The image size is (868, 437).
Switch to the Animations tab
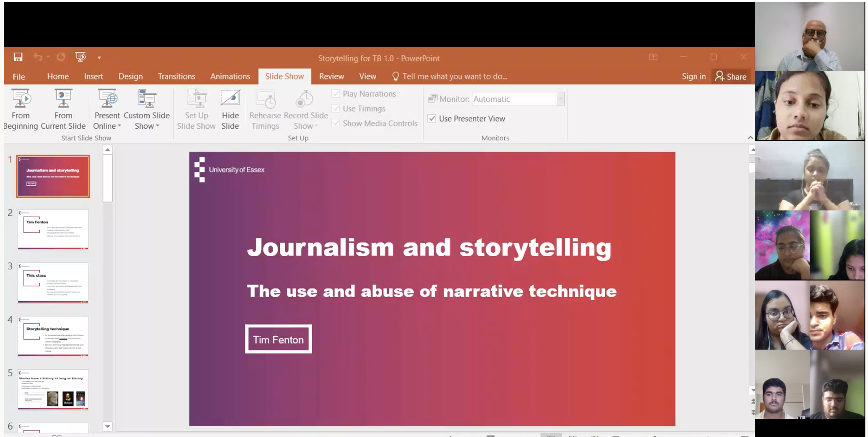coord(230,76)
